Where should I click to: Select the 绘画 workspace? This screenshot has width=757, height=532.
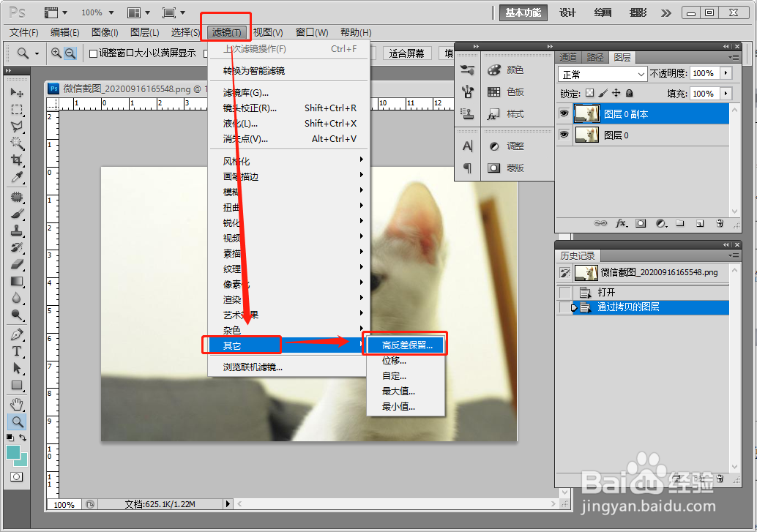603,13
